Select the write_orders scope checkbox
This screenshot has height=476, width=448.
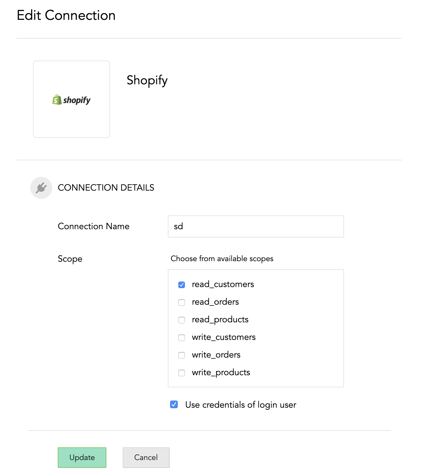[182, 355]
